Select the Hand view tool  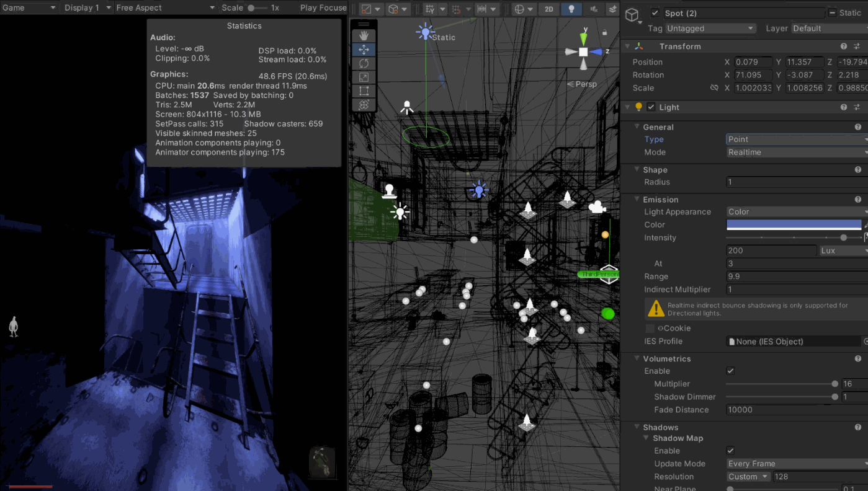pyautogui.click(x=364, y=36)
